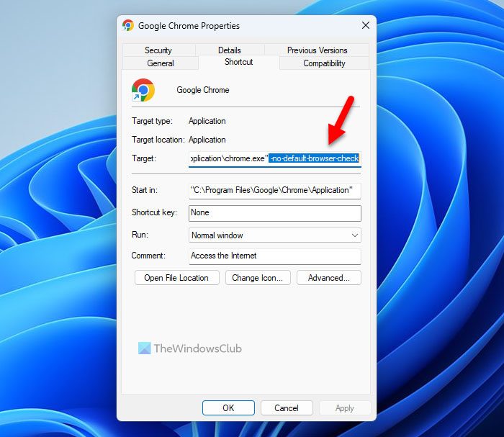Image resolution: width=504 pixels, height=437 pixels.
Task: Open the Advanced shortcut options
Action: tap(329, 278)
